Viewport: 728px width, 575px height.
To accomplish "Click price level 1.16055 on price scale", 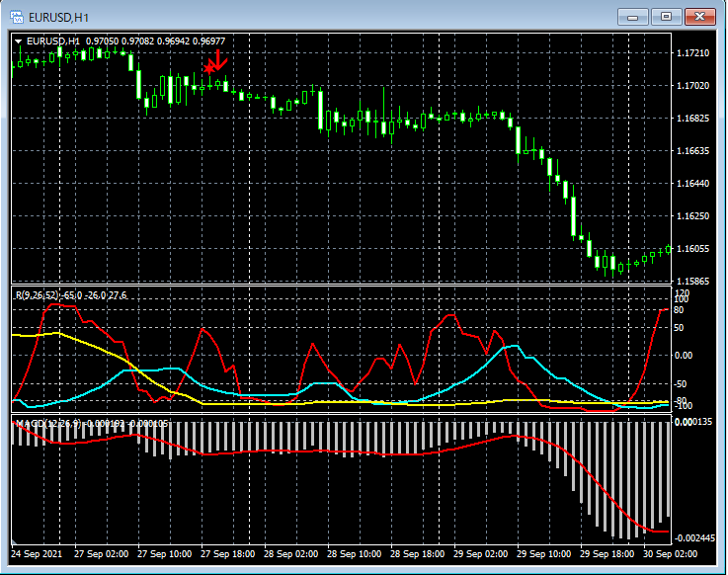I will pos(693,249).
